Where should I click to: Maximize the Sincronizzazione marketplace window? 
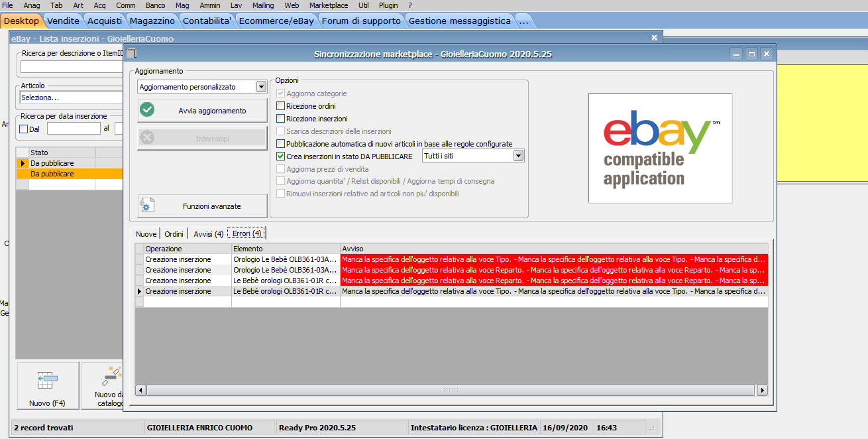point(751,54)
